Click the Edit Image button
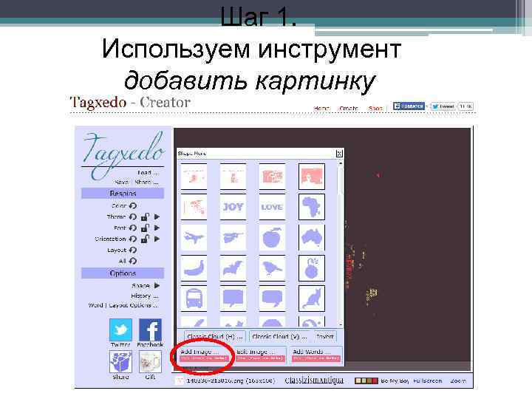532x399 pixels. (x=261, y=355)
